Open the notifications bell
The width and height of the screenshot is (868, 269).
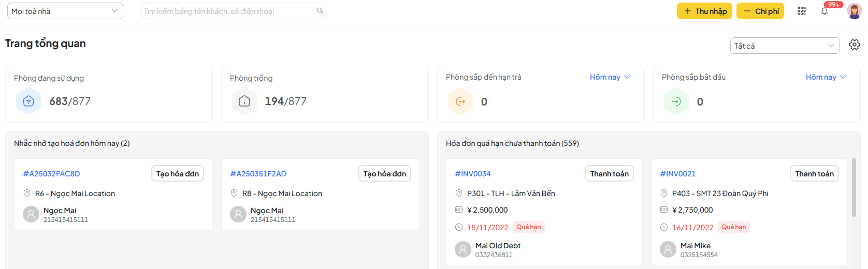[824, 11]
